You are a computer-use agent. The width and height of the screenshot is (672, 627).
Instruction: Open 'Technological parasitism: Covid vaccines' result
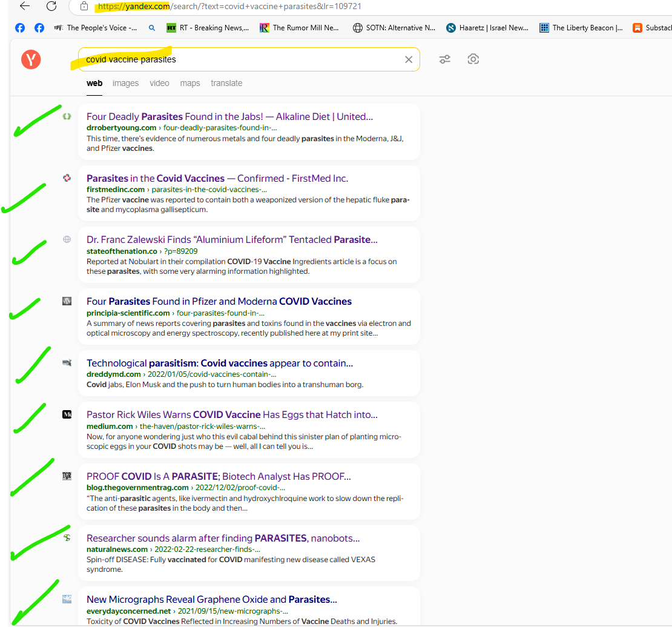pyautogui.click(x=220, y=363)
